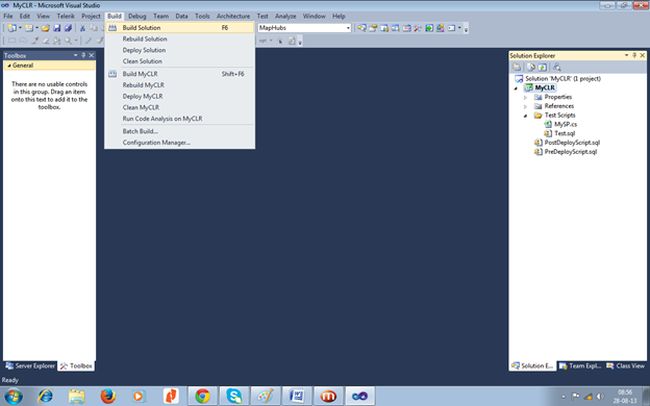Open the Architecture menu

tap(233, 16)
